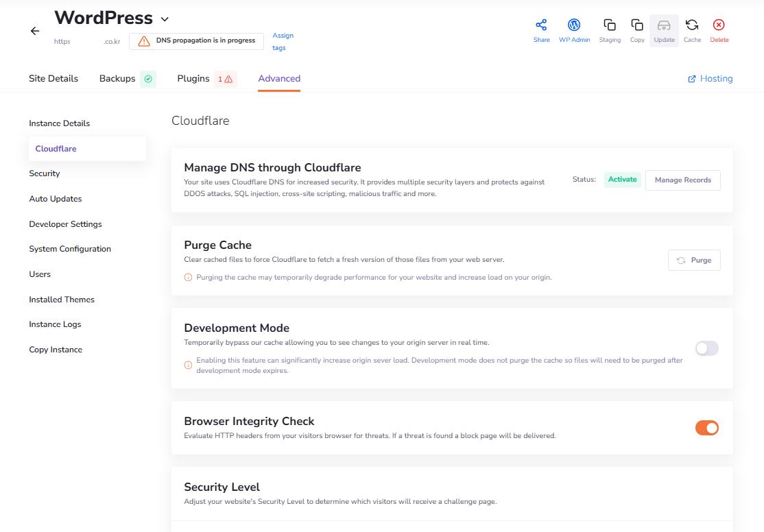This screenshot has width=764, height=532.
Task: Click the Purge Cache heading
Action: tap(218, 245)
